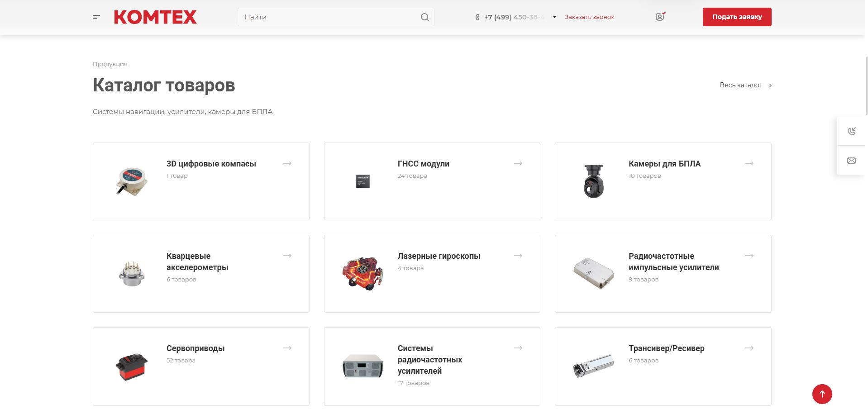Open the Кварцевые акселерометры category
868x414 pixels.
pyautogui.click(x=197, y=262)
